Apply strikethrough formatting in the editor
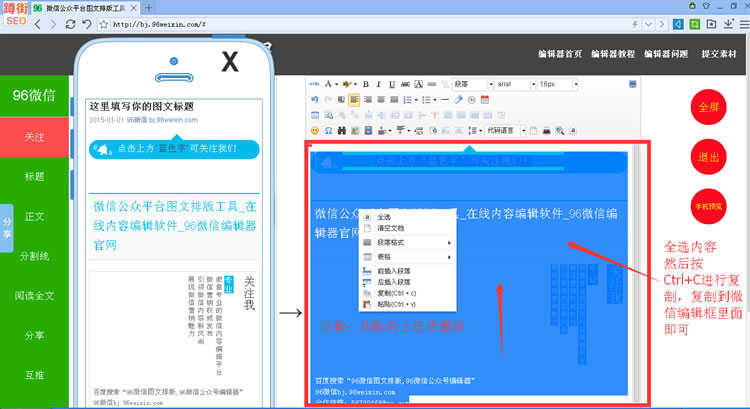This screenshot has width=750, height=409. 405,84
